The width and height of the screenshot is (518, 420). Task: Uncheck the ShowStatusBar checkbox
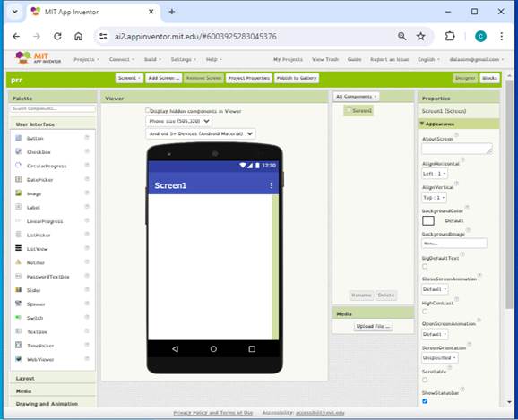point(425,401)
